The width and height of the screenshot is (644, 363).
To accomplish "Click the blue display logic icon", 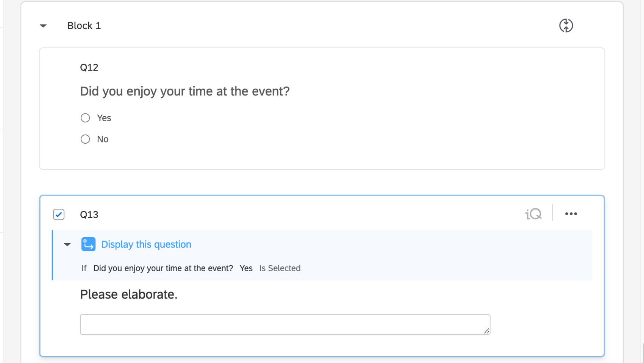I will 88,244.
